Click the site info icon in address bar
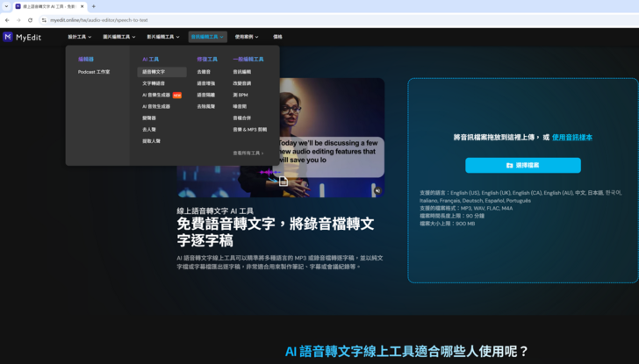This screenshot has height=364, width=639. point(44,19)
